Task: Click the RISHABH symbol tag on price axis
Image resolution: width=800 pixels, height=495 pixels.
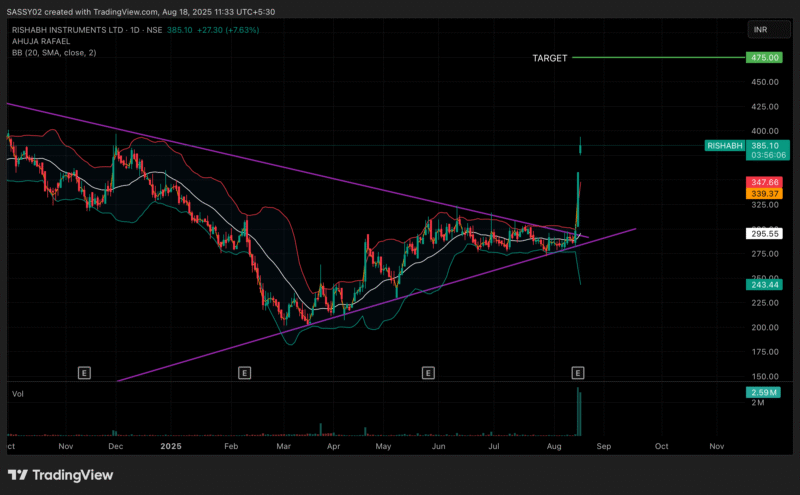Action: pos(725,145)
